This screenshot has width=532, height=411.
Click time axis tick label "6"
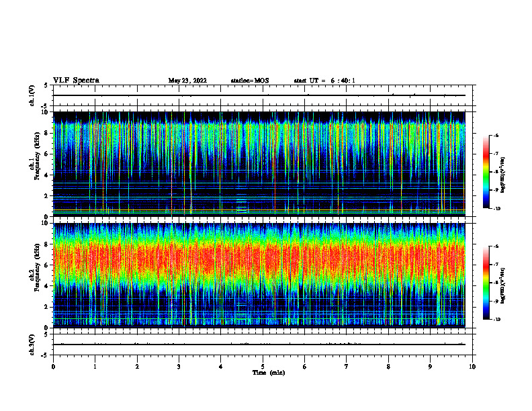pos(305,367)
